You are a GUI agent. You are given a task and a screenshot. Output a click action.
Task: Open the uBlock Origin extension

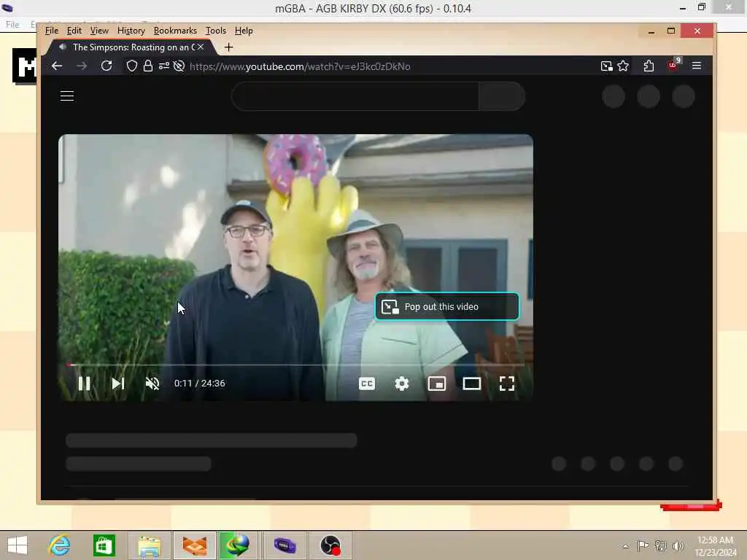click(673, 65)
